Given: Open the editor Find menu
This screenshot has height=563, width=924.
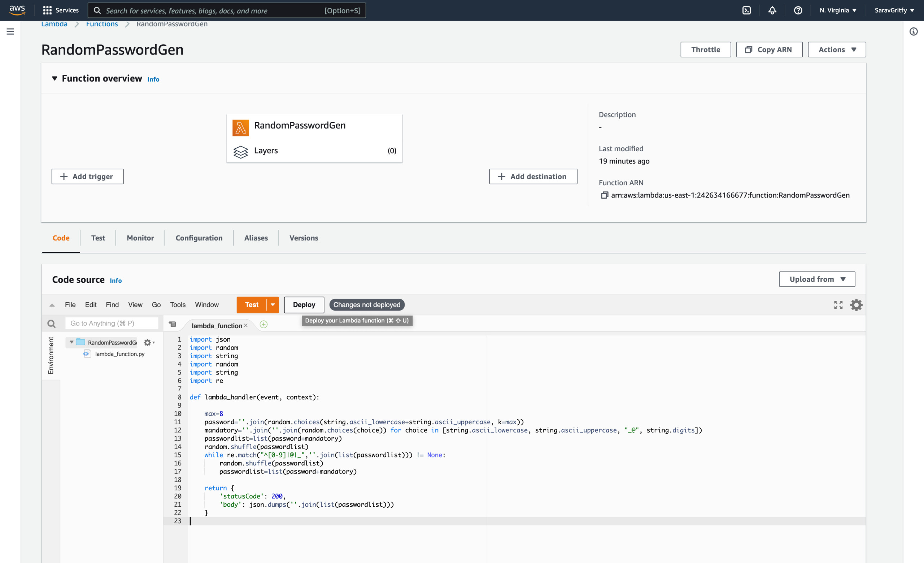Looking at the screenshot, I should 112,304.
